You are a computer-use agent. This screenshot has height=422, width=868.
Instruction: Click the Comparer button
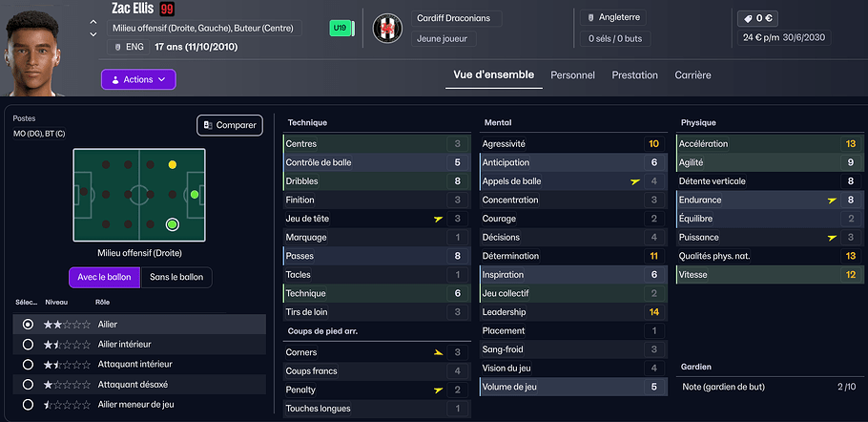pos(229,125)
